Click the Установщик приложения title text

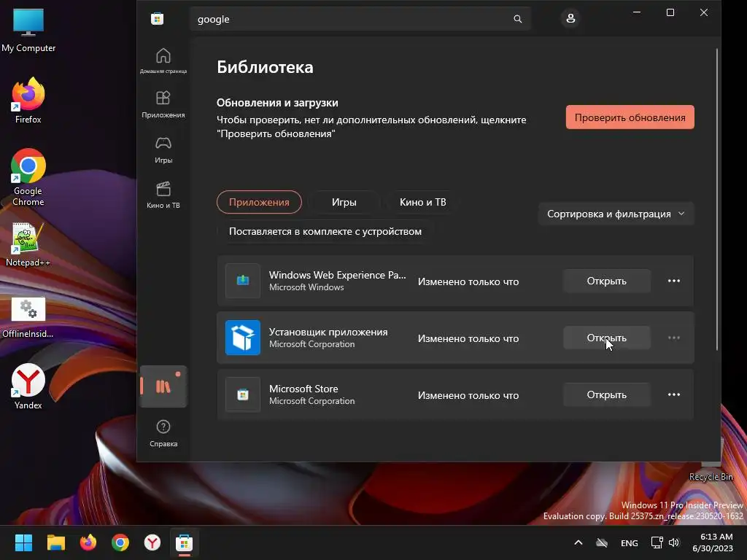pyautogui.click(x=328, y=332)
